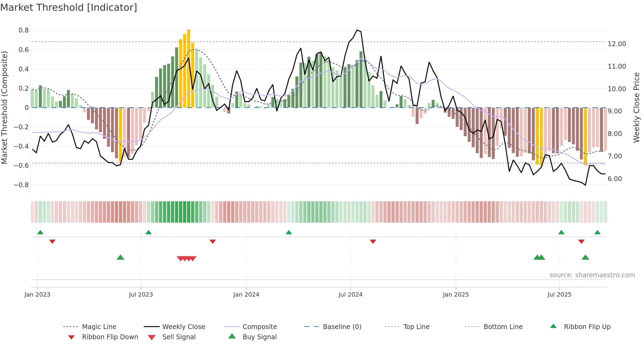Click the Weekly Close Price axis title
644x362 pixels.
point(636,107)
